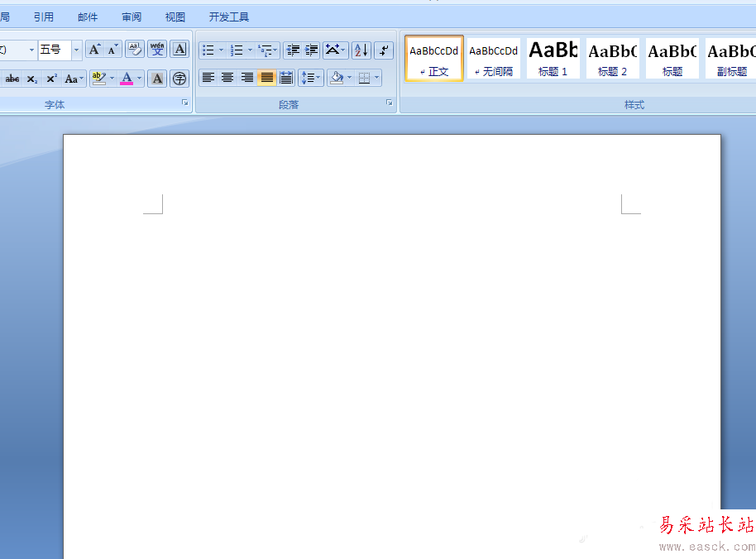Click the Sort A-Z icon
The image size is (756, 559).
point(361,50)
